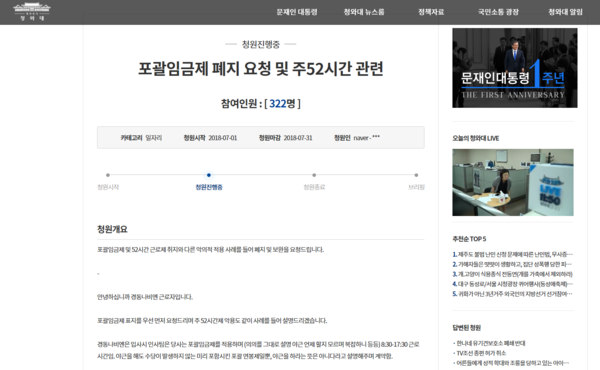Open the second-ranked petition starting 가해자들은
600x370 pixels.
tap(512, 264)
